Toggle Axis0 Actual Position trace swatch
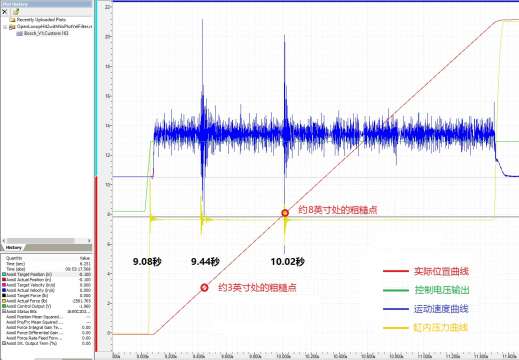The width and height of the screenshot is (519, 360). point(4,280)
